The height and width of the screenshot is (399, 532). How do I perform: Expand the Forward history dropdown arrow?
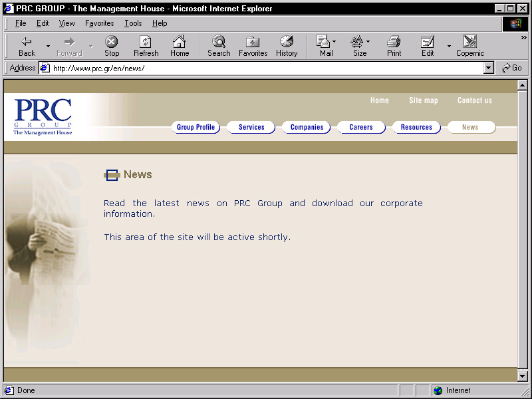click(x=91, y=46)
